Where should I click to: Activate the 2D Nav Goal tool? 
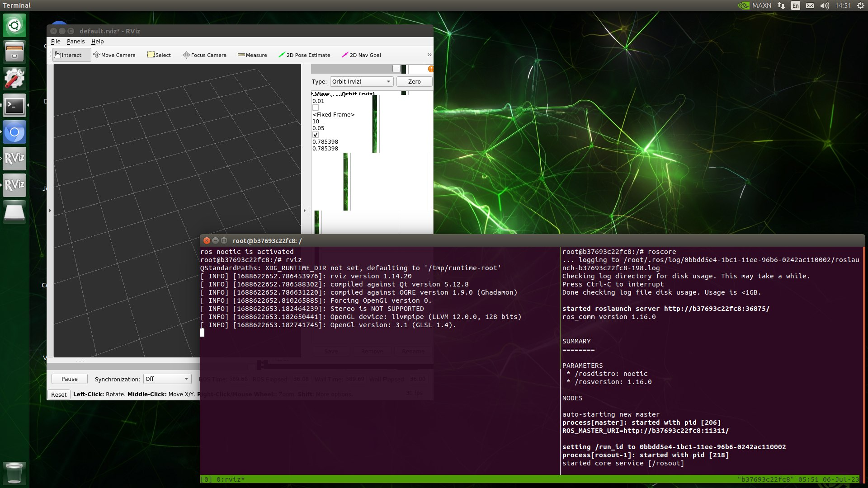pos(361,55)
